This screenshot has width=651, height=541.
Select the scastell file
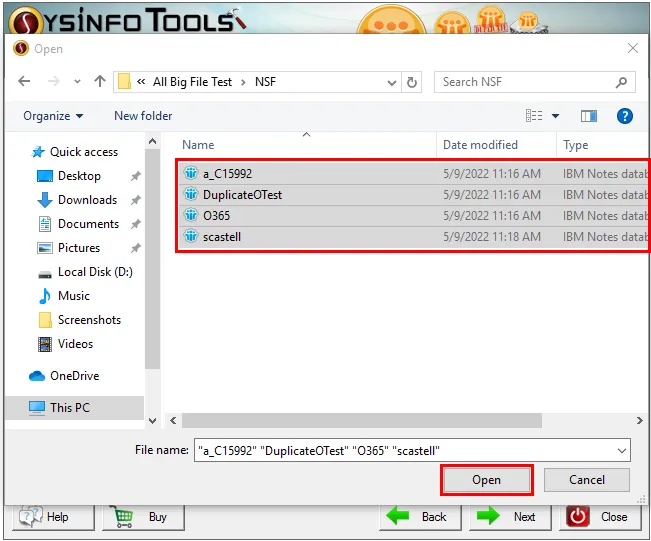[x=413, y=237]
